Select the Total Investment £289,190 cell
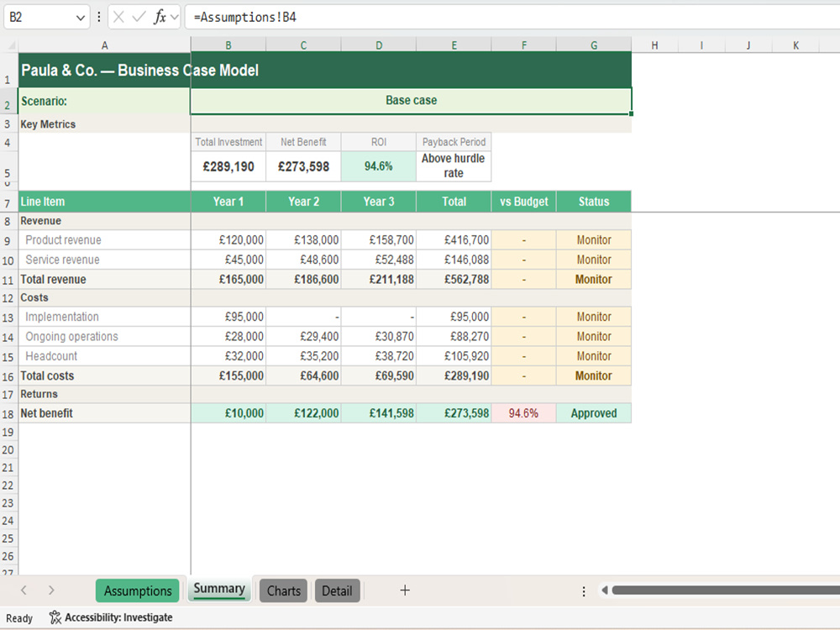 click(228, 166)
